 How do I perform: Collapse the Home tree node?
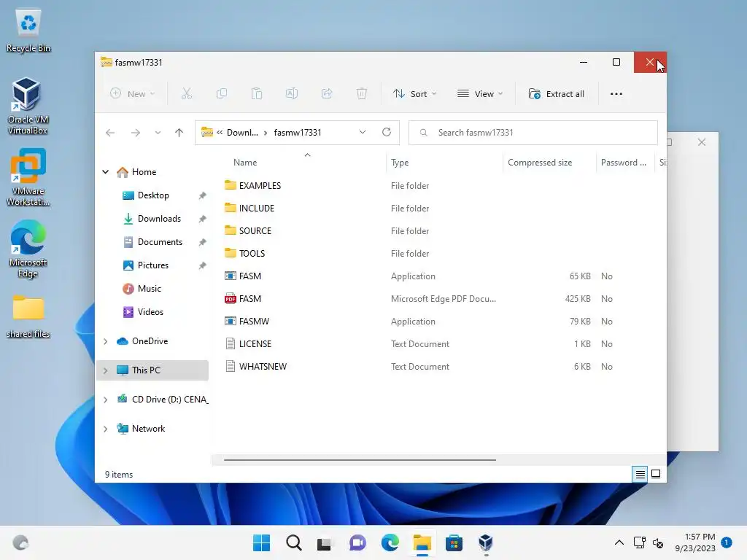click(x=105, y=172)
